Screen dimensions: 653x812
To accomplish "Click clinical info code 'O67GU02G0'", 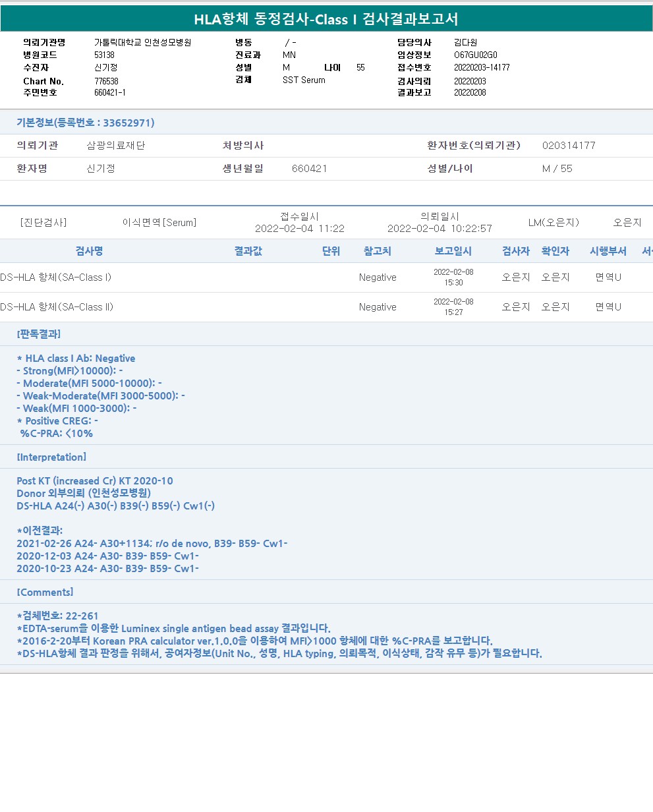I will pyautogui.click(x=476, y=55).
